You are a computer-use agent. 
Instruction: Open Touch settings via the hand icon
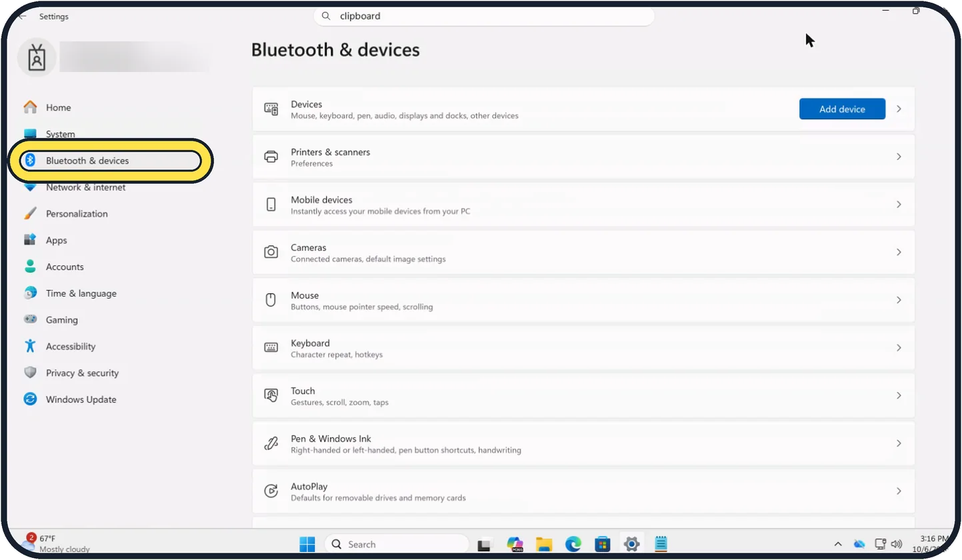pos(271,395)
